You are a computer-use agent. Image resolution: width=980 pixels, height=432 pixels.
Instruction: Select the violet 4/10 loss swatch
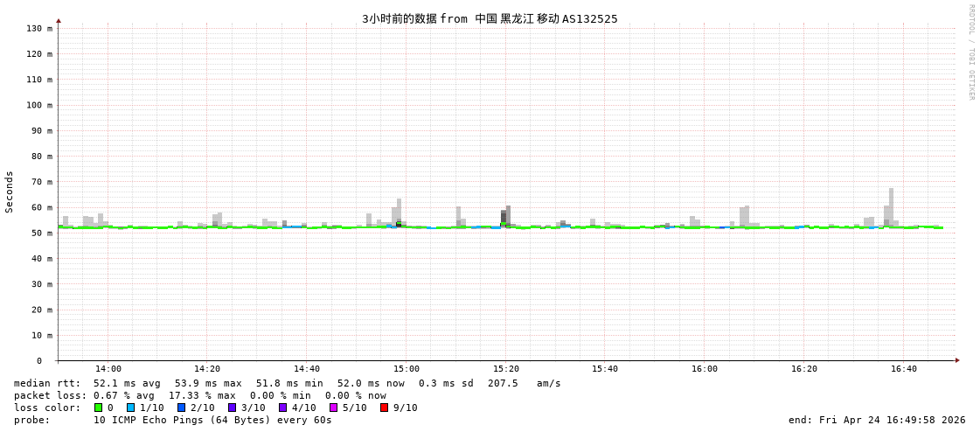pos(283,408)
